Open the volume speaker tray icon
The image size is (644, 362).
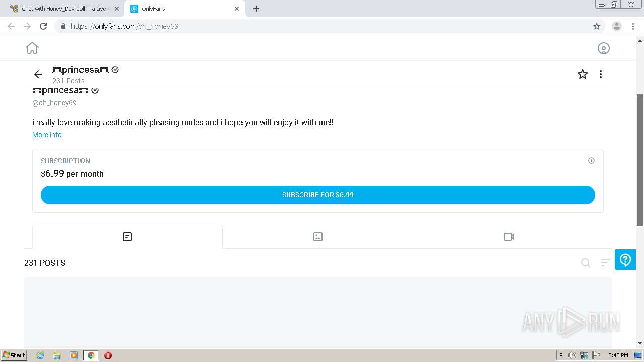[x=572, y=355]
